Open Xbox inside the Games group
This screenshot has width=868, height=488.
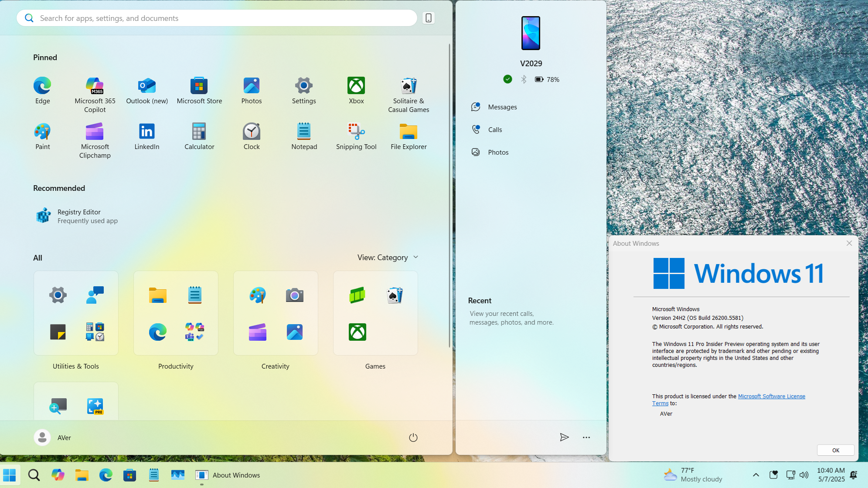(357, 332)
